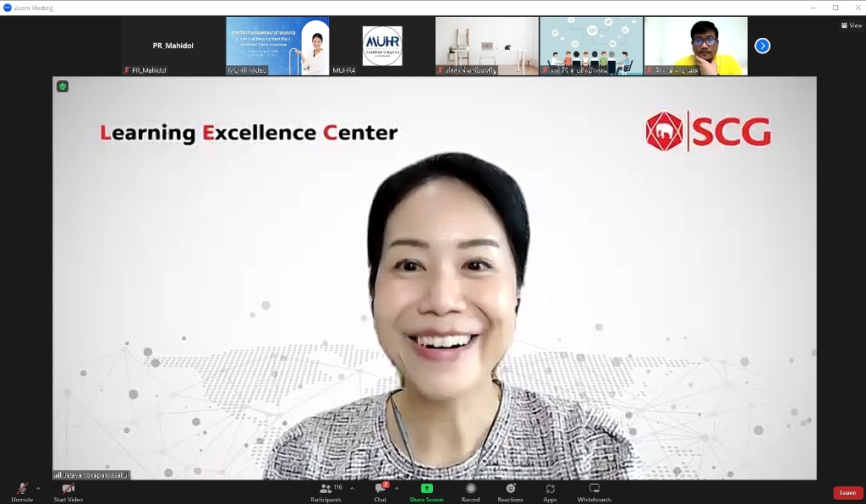The height and width of the screenshot is (504, 866).
Task: Expand audio options arrow beside Unmute
Action: (x=38, y=488)
